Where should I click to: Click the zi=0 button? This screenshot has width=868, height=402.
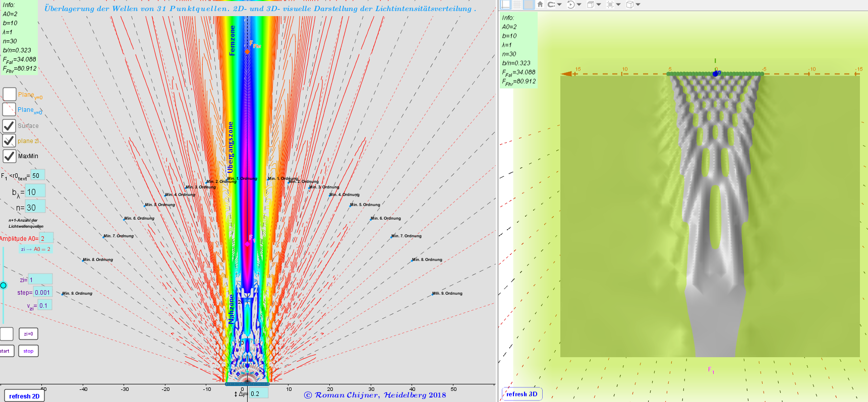28,333
